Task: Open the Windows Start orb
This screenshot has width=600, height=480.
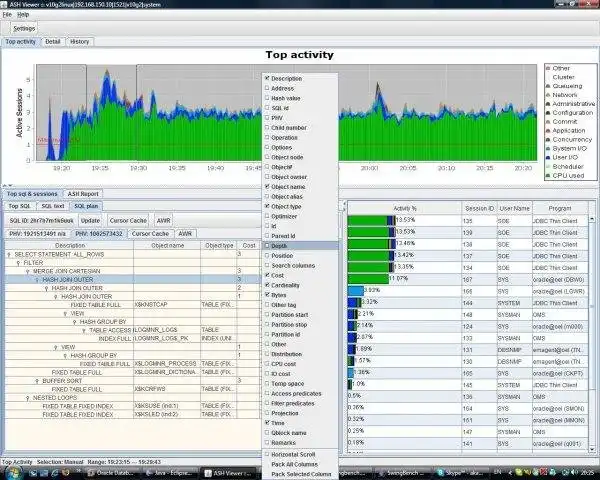Action: (13, 473)
